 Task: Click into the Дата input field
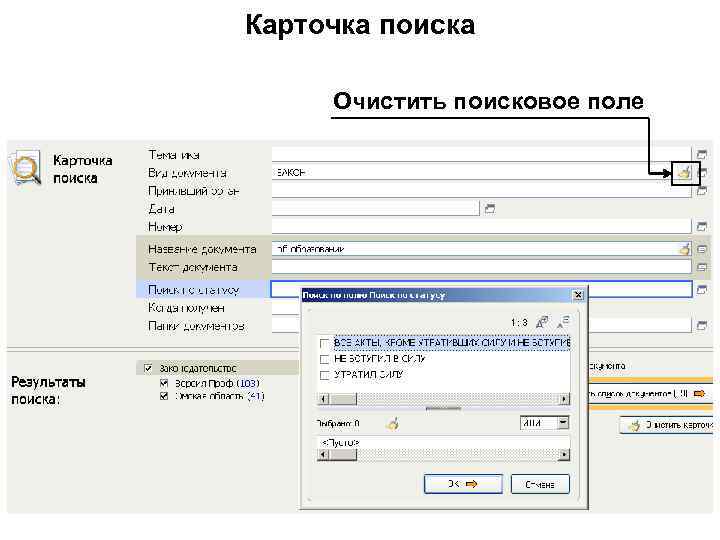click(x=376, y=209)
